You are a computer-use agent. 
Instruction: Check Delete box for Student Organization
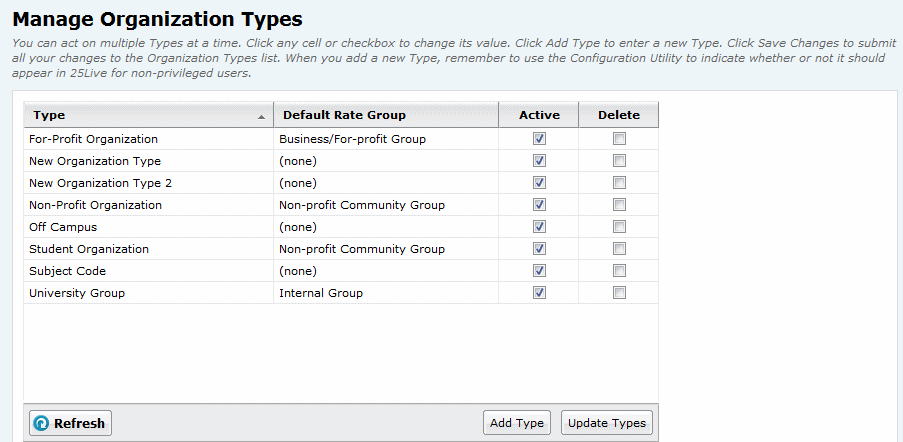point(619,249)
